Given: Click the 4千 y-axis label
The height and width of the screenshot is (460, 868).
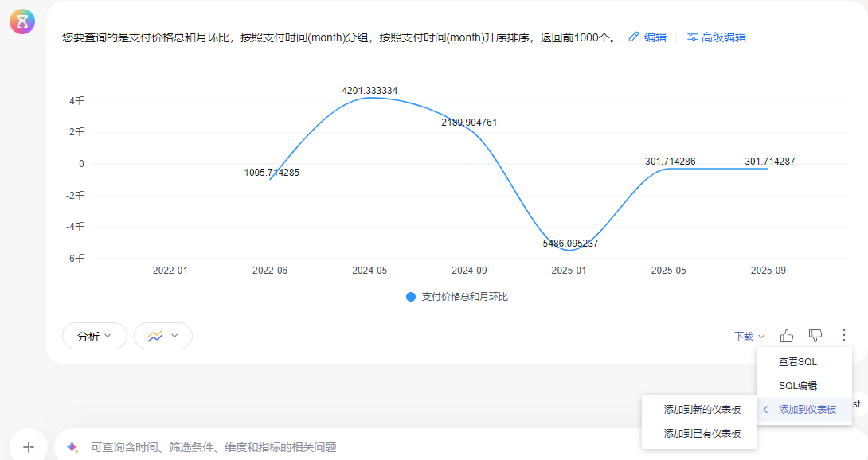Looking at the screenshot, I should [x=77, y=101].
